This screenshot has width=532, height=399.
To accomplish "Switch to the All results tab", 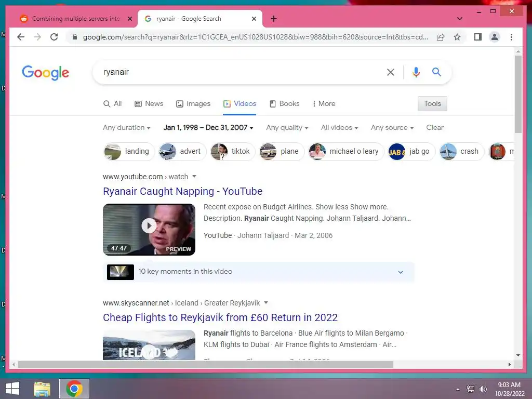I will pyautogui.click(x=112, y=103).
